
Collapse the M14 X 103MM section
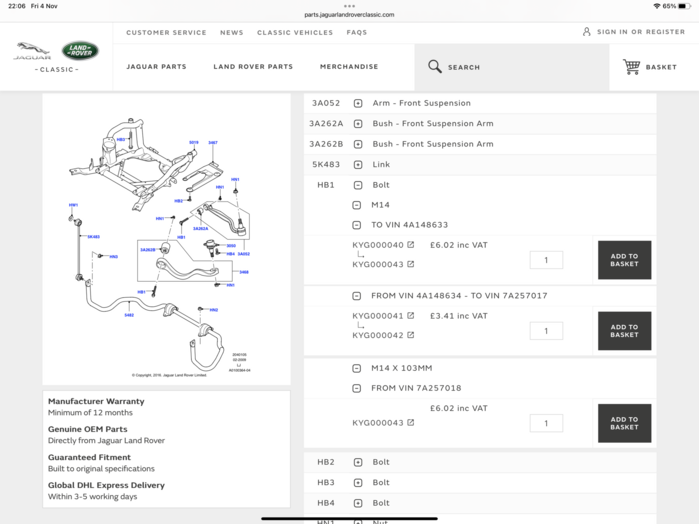point(357,368)
